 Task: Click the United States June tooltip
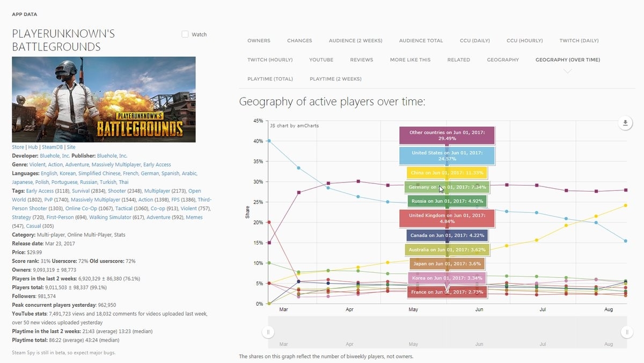tap(447, 155)
